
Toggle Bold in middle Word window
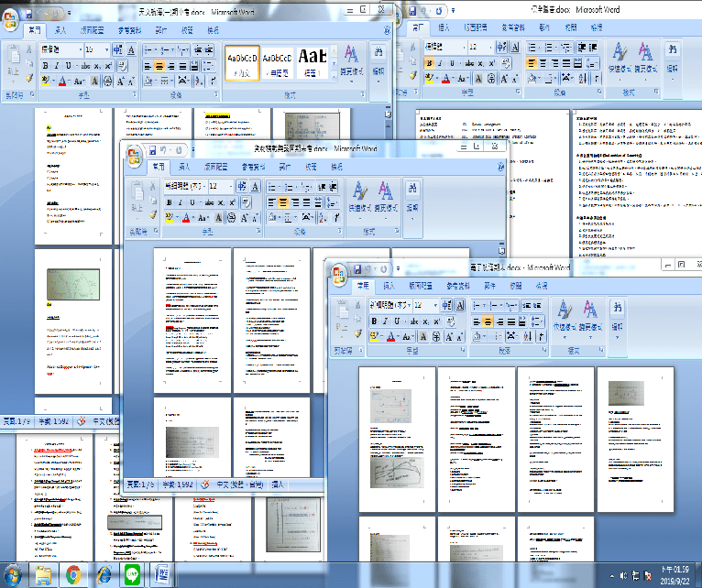click(170, 202)
